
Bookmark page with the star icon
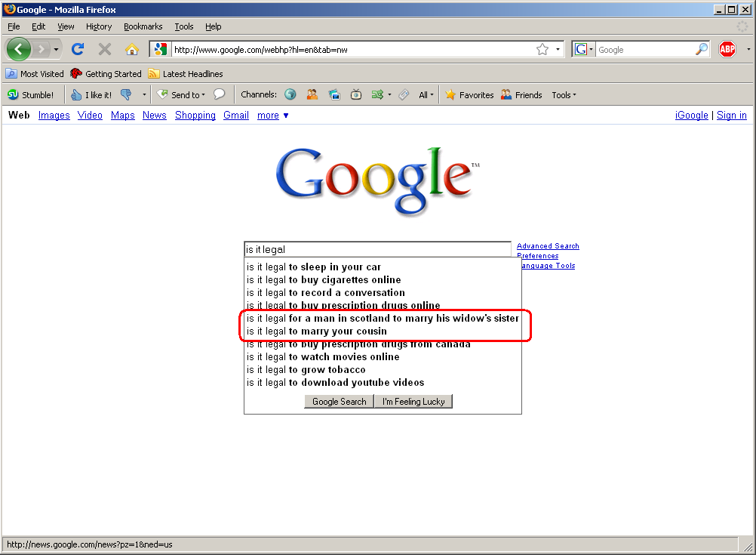pos(542,50)
